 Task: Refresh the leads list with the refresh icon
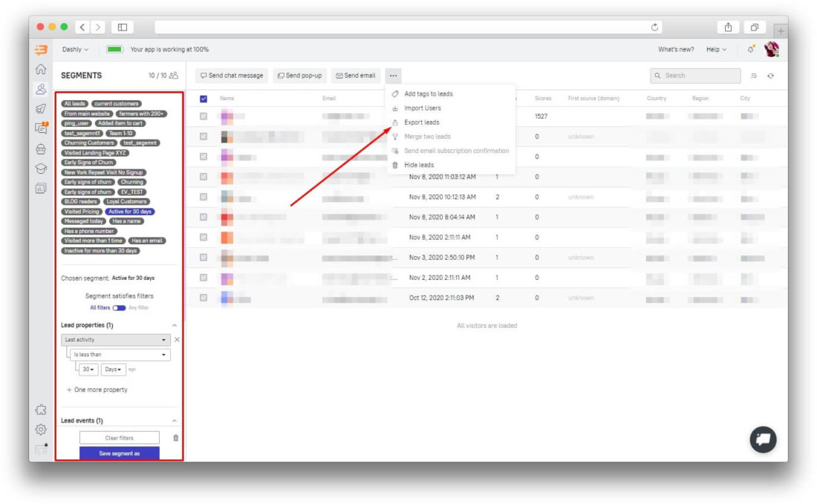[770, 75]
